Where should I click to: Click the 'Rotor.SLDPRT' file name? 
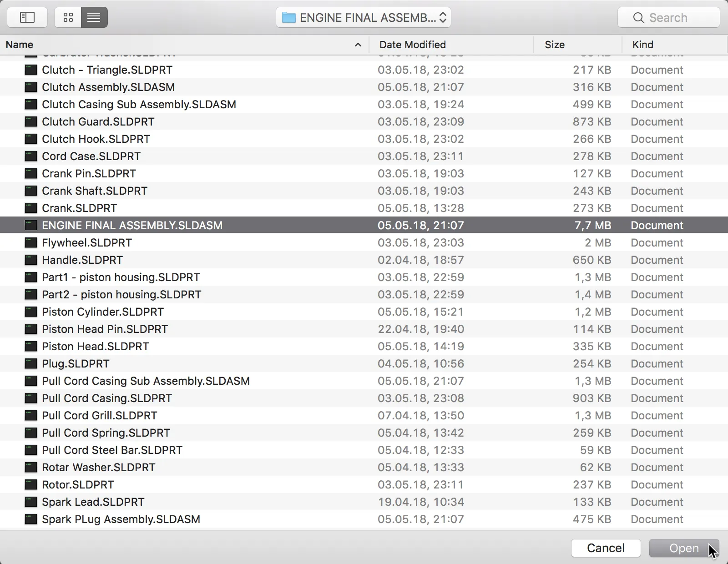78,484
